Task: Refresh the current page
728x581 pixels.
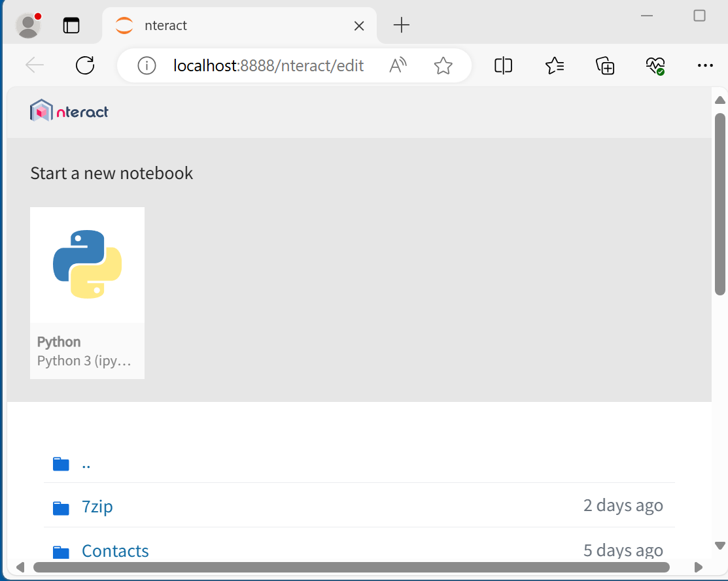Action: [x=85, y=65]
